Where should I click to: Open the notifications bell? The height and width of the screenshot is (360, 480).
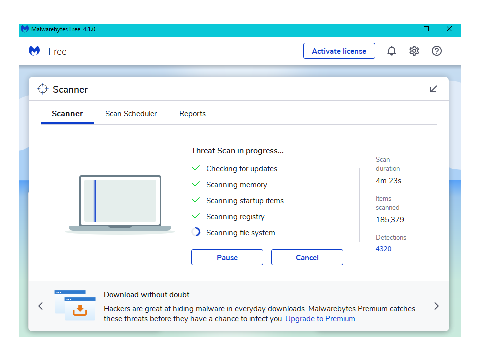(392, 51)
